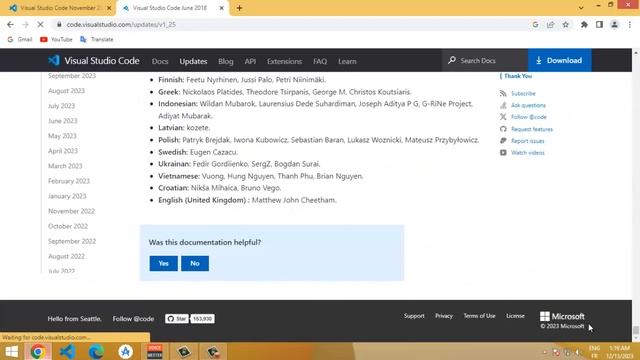640x360 pixels.
Task: Open a new browser tab
Action: pos(239,8)
